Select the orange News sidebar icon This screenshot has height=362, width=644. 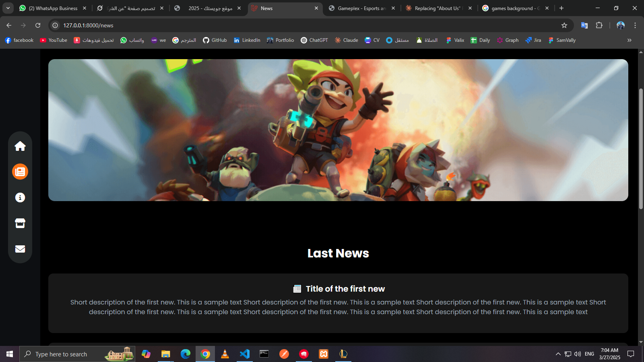[x=20, y=172]
